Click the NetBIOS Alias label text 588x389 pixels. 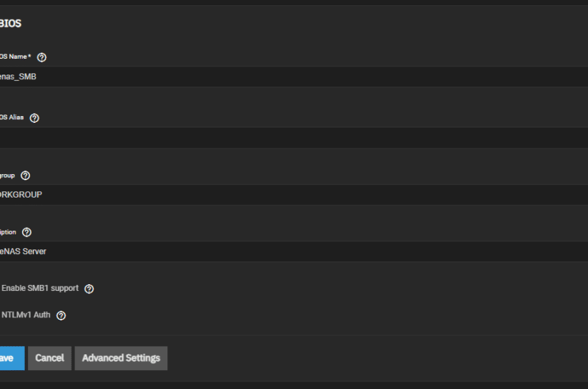[11, 118]
